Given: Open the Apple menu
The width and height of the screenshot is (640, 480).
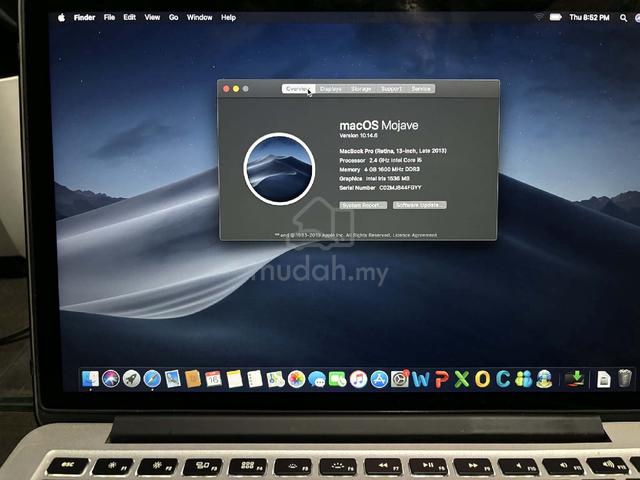Looking at the screenshot, I should 61,17.
